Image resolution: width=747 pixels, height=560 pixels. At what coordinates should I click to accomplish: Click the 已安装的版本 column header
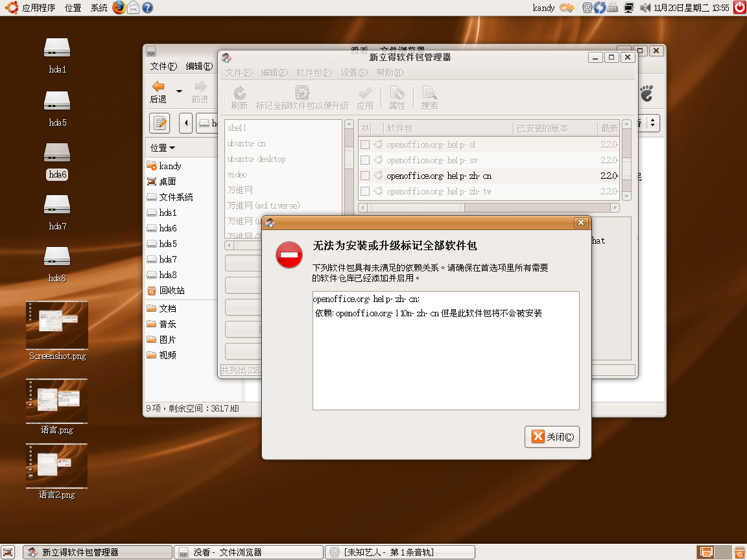(555, 128)
